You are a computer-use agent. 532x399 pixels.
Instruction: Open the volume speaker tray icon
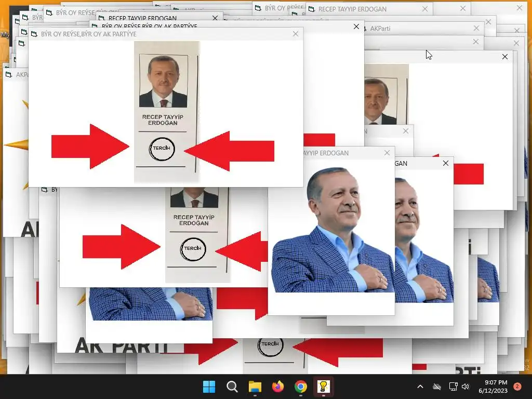tap(465, 387)
